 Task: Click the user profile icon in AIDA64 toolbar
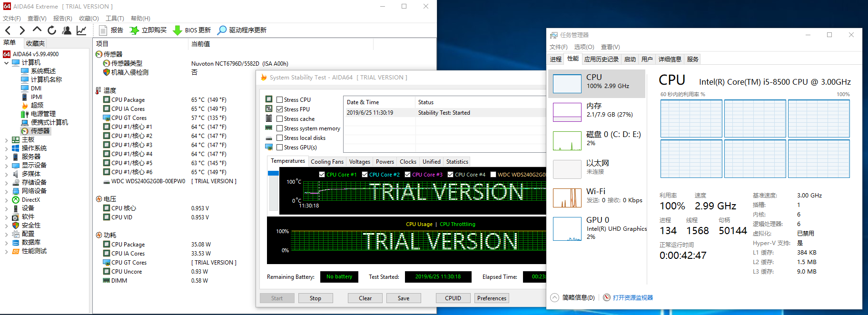(x=67, y=30)
